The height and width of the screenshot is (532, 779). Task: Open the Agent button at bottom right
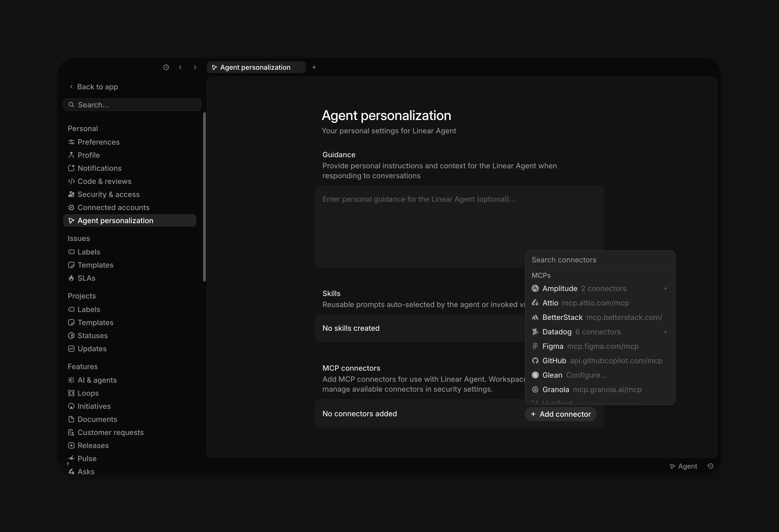(683, 466)
